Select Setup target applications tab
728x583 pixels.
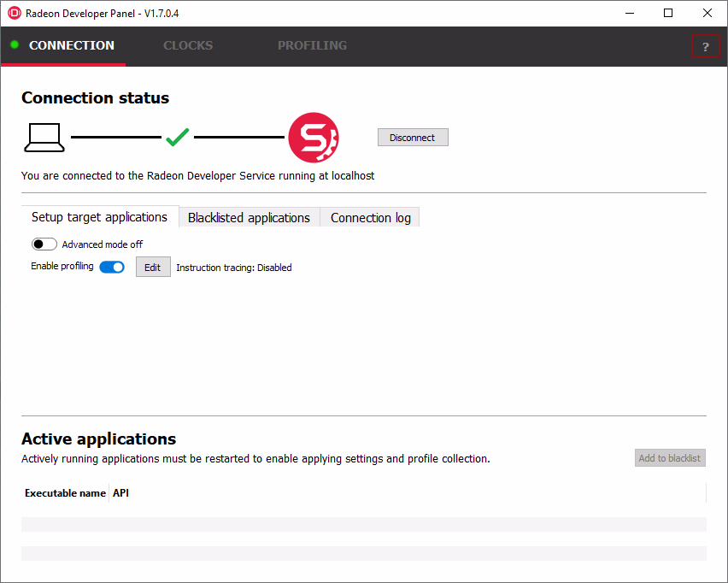coord(99,217)
